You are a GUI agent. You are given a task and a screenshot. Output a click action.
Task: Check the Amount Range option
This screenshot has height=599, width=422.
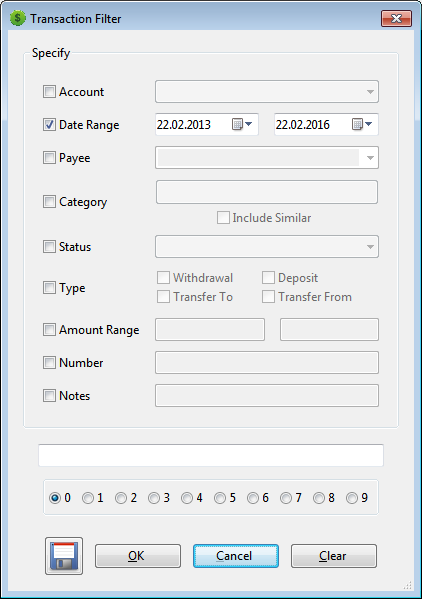pos(49,329)
